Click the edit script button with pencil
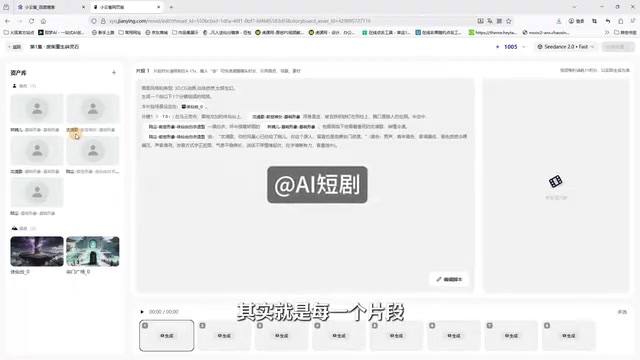 click(449, 279)
